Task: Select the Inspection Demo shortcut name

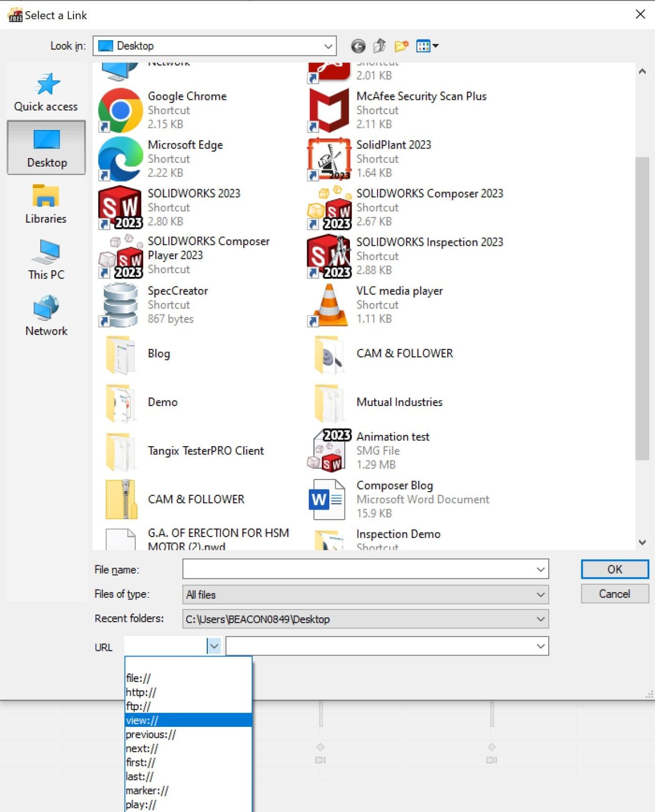Action: click(398, 534)
